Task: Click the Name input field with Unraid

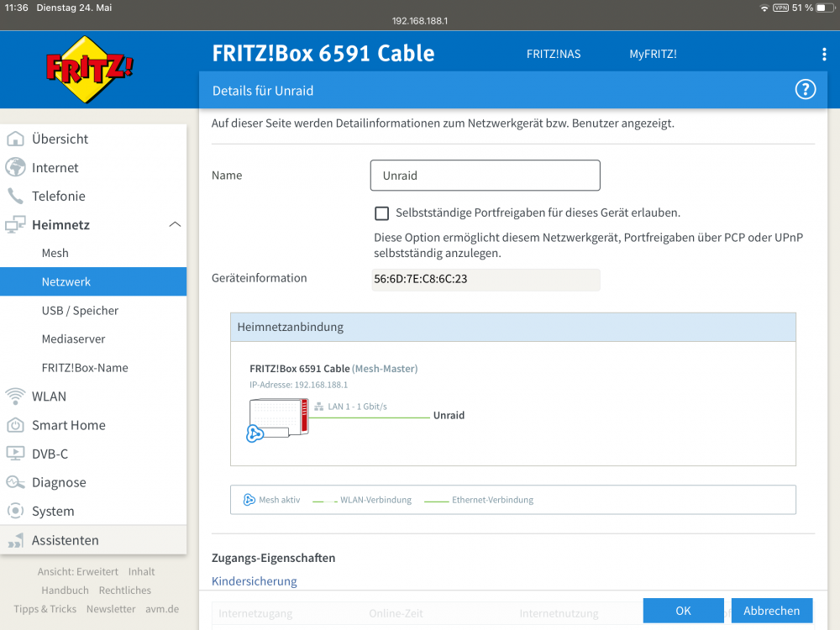Action: click(486, 176)
